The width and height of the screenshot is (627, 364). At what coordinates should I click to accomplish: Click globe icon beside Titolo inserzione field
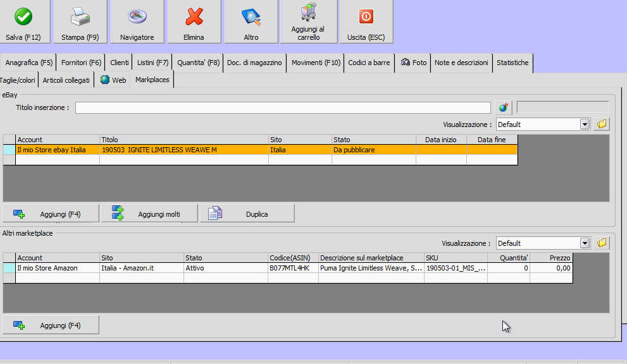503,107
